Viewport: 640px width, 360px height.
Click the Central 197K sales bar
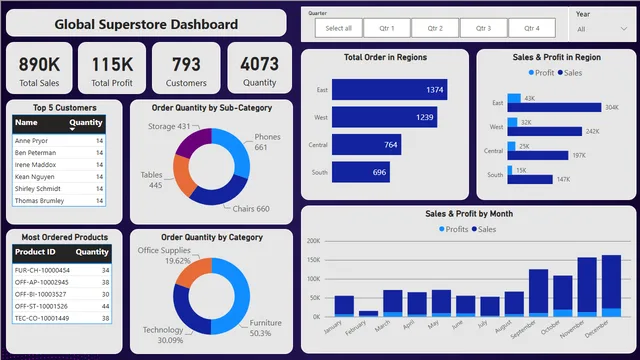click(x=538, y=155)
